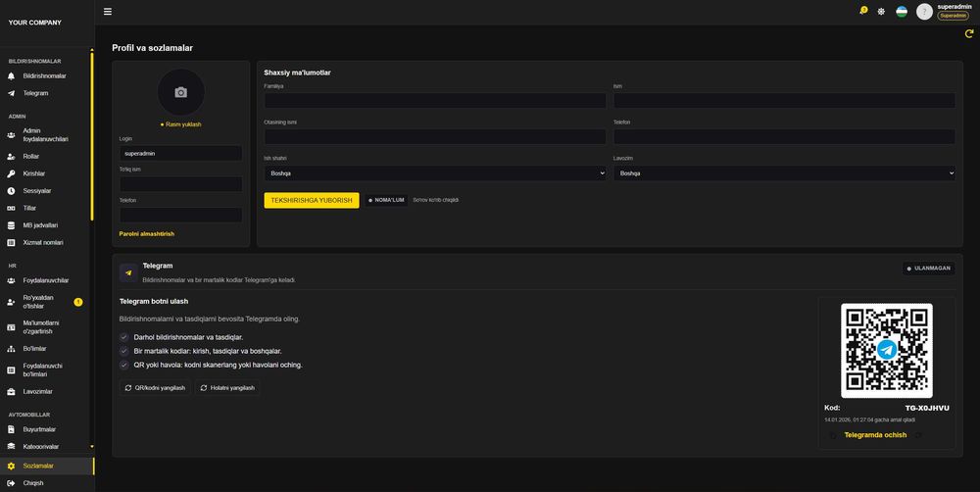Open the notifications bell in top bar
Screen dimensions: 980x492
click(863, 11)
